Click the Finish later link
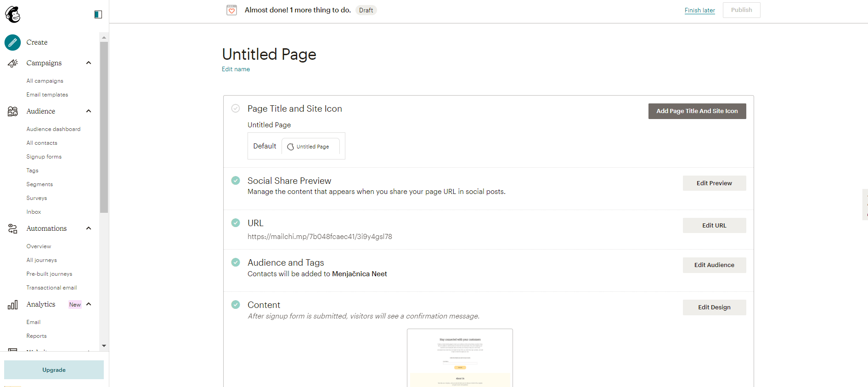 click(699, 10)
